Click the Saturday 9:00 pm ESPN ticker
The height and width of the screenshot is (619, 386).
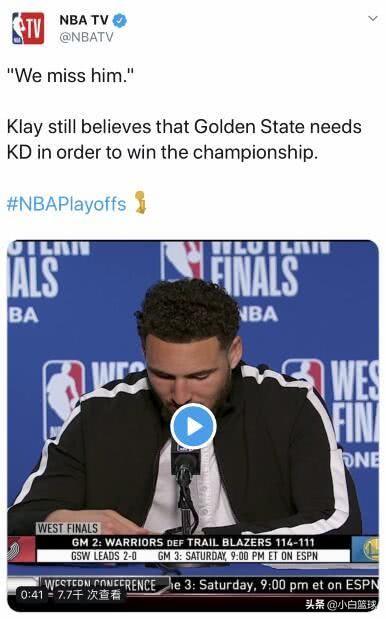pos(274,585)
